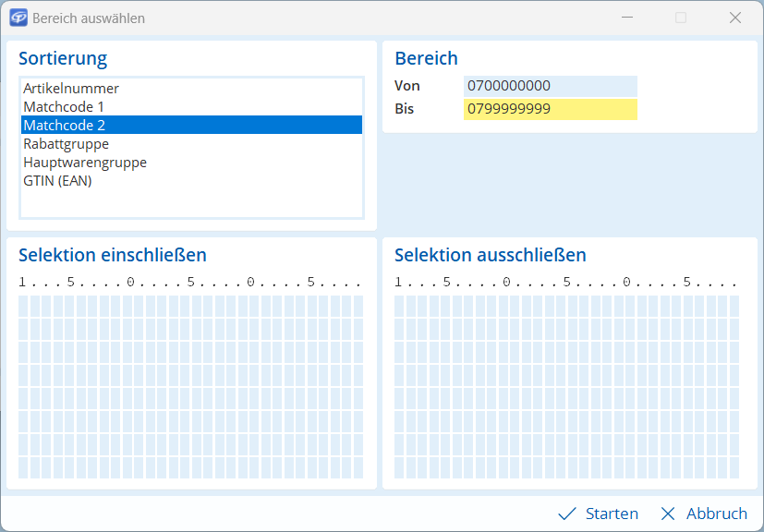
Task: Select the highlighted Matchcode 2 entry
Action: tap(64, 126)
